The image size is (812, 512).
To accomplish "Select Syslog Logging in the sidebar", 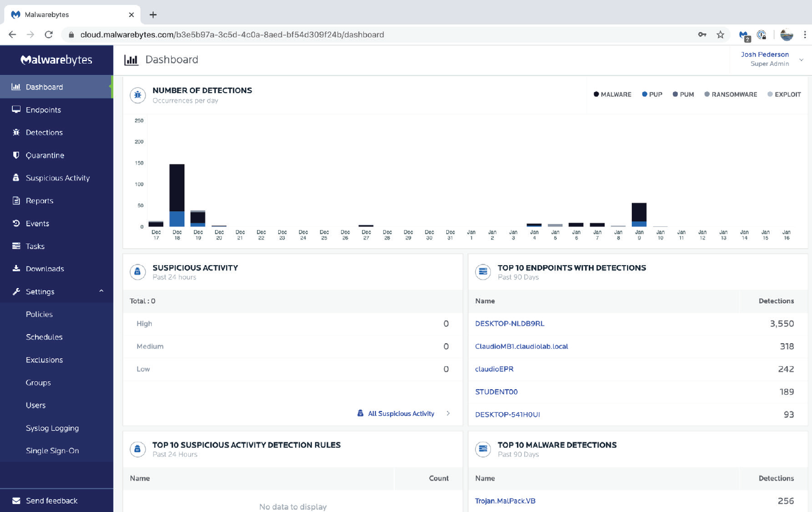I will (52, 428).
